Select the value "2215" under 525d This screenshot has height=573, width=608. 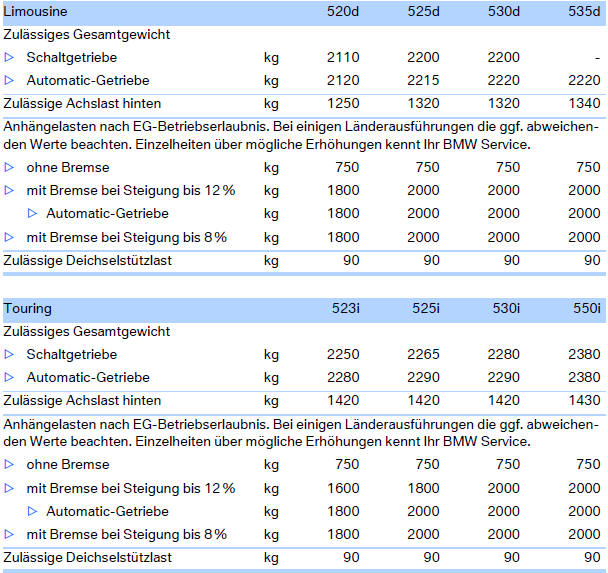423,80
